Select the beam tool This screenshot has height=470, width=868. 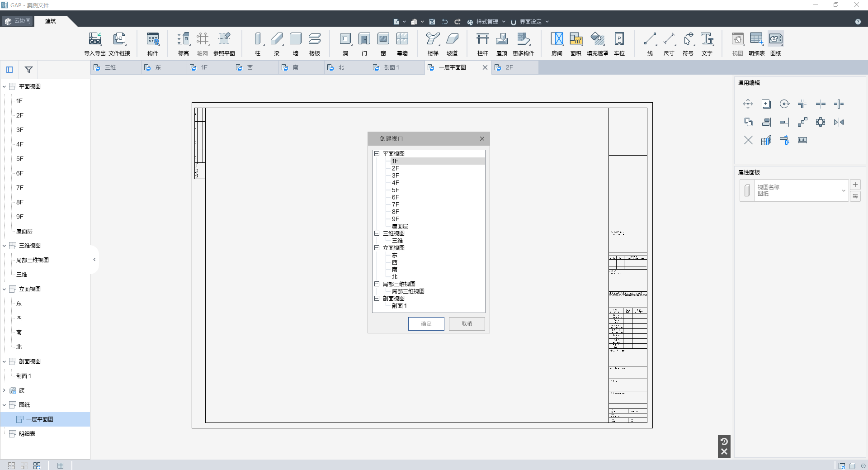point(277,44)
